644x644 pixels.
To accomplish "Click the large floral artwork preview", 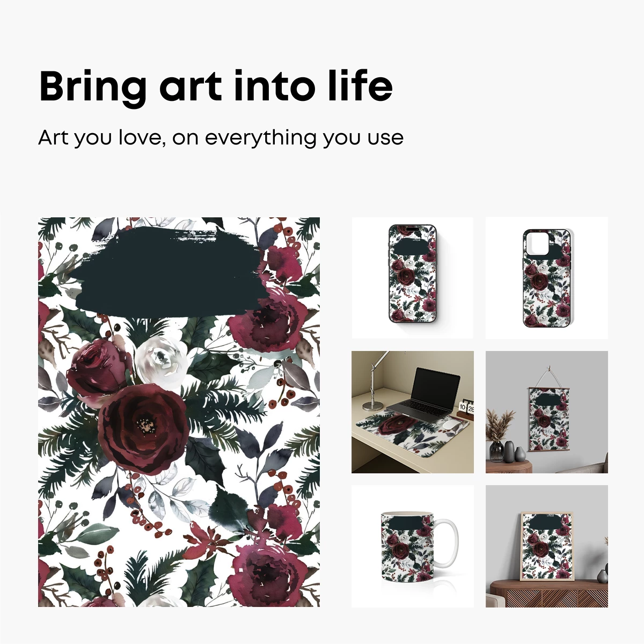I will (x=179, y=412).
